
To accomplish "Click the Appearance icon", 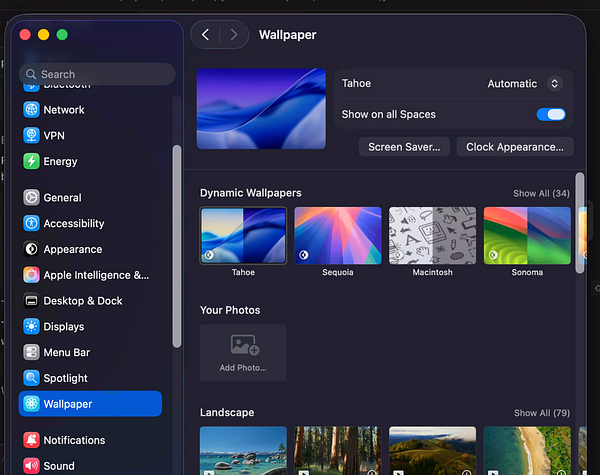I will (31, 249).
